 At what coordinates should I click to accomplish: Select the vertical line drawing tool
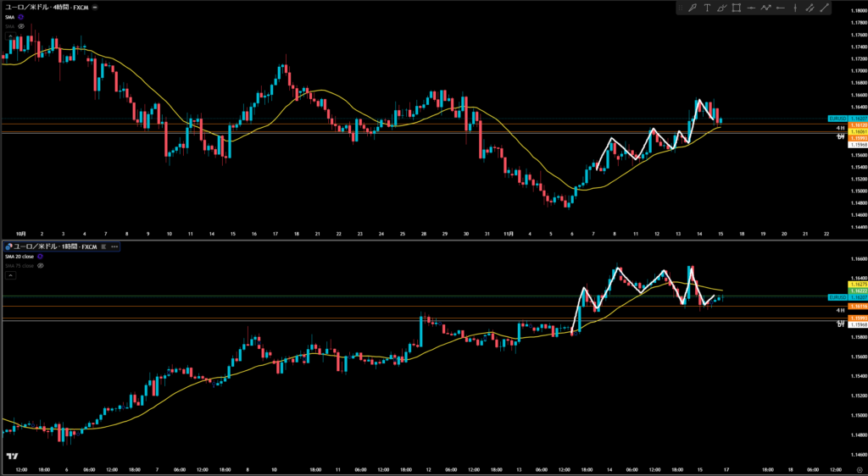[794, 8]
